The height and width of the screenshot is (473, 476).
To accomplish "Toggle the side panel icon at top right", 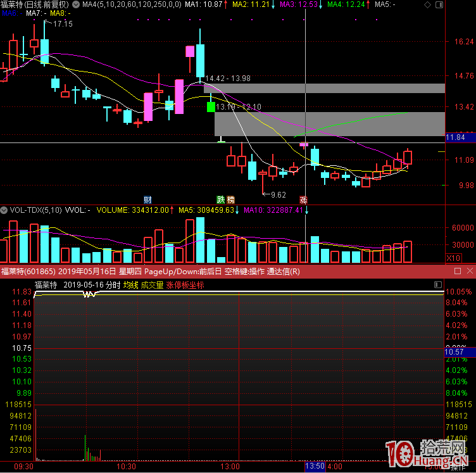I will tap(439, 4).
